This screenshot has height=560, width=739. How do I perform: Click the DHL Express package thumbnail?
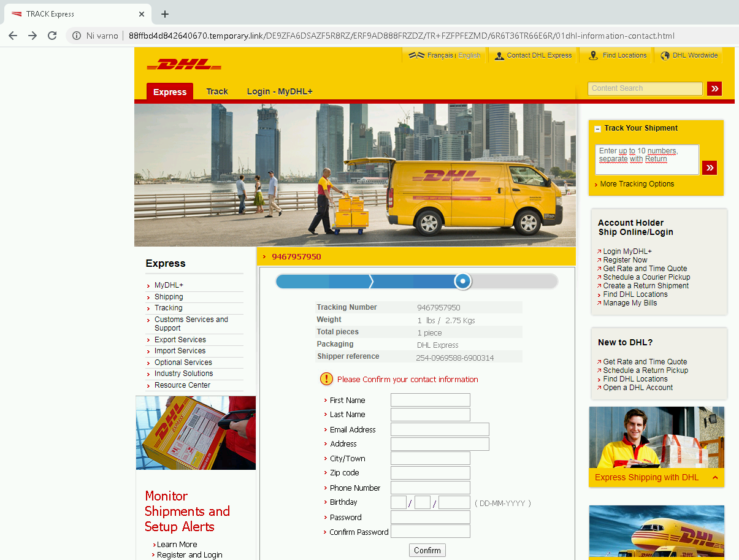coord(196,433)
